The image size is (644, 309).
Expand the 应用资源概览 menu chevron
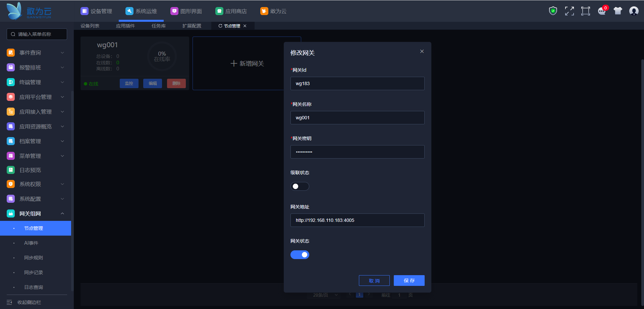click(x=62, y=126)
